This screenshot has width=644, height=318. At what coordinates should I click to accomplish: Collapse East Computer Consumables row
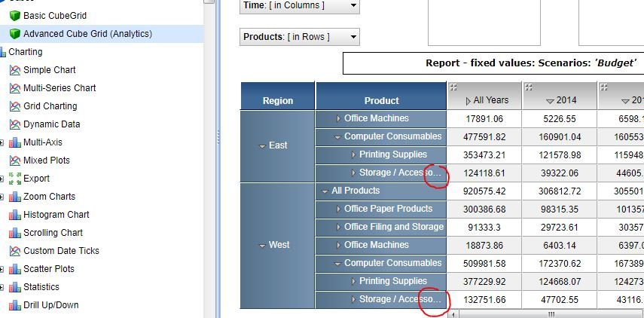pyautogui.click(x=337, y=138)
